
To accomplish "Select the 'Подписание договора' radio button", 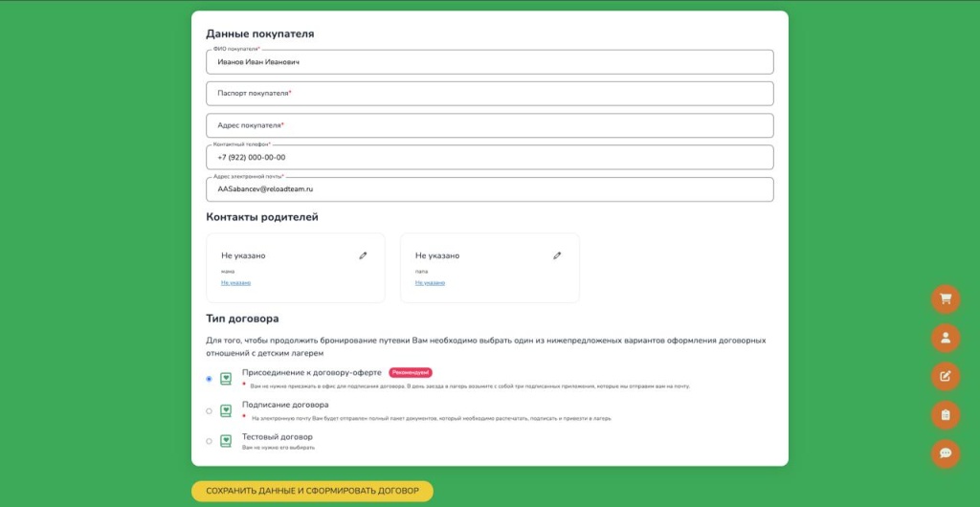I will (x=210, y=411).
